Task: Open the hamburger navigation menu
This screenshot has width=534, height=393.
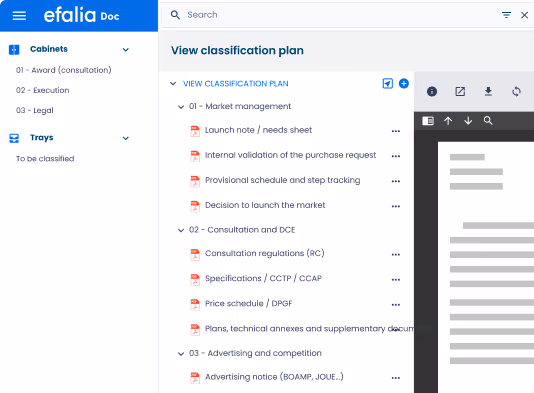Action: [x=19, y=16]
